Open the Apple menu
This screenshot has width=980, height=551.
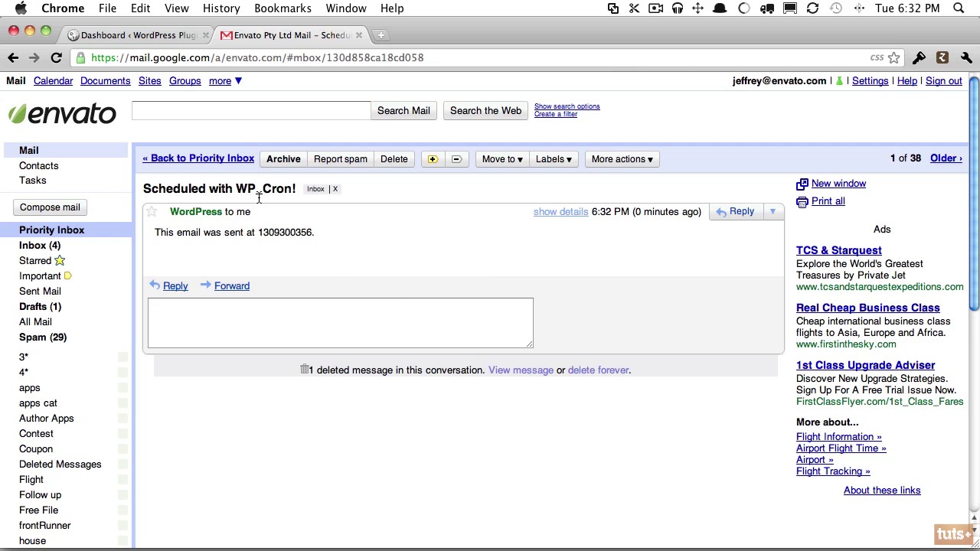click(x=21, y=8)
